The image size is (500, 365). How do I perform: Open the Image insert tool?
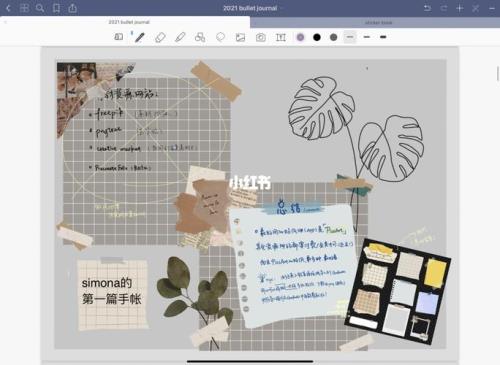pos(240,37)
